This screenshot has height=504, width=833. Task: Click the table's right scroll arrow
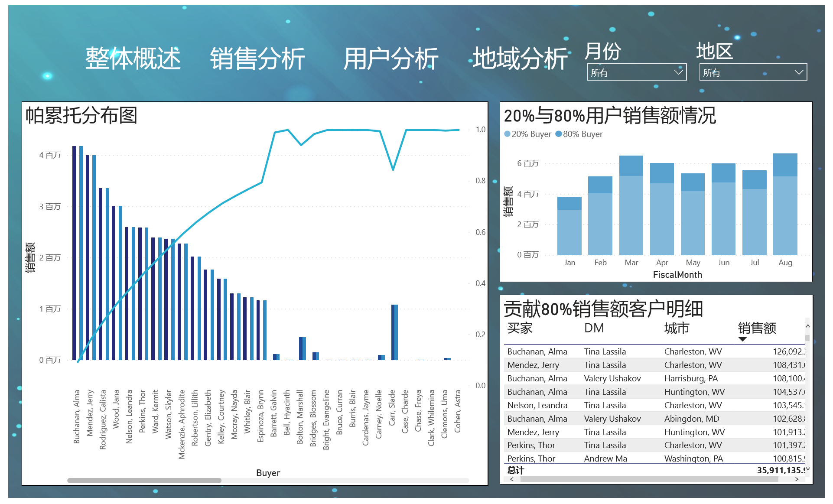pyautogui.click(x=797, y=479)
